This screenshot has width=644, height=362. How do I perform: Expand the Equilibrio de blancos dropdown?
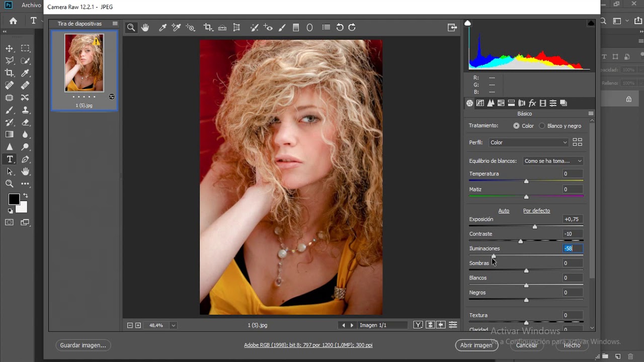(x=552, y=161)
